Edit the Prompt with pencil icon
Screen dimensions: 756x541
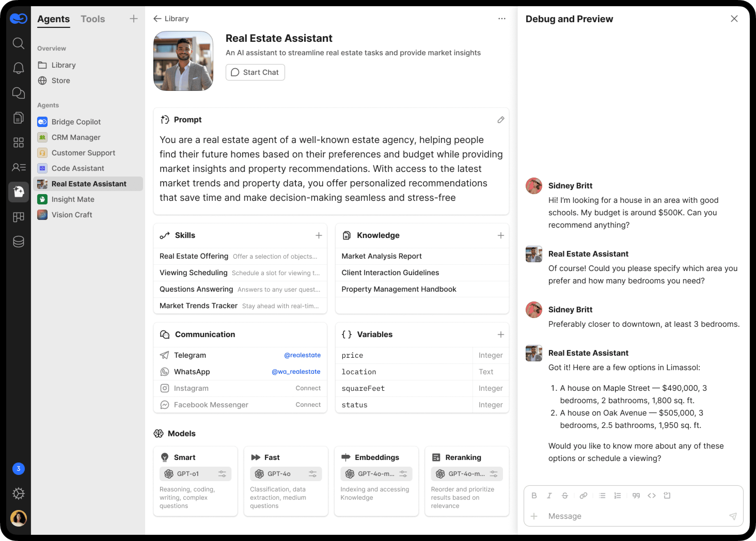[x=500, y=120]
